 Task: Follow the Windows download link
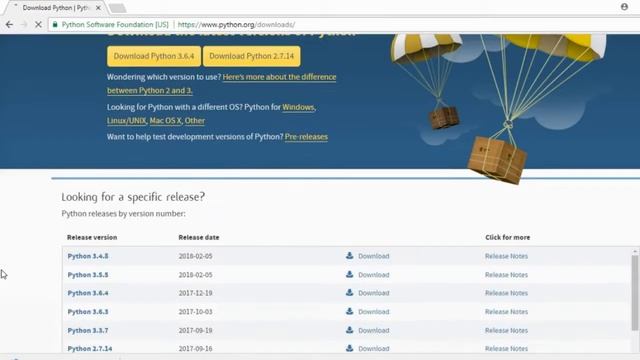[298, 107]
